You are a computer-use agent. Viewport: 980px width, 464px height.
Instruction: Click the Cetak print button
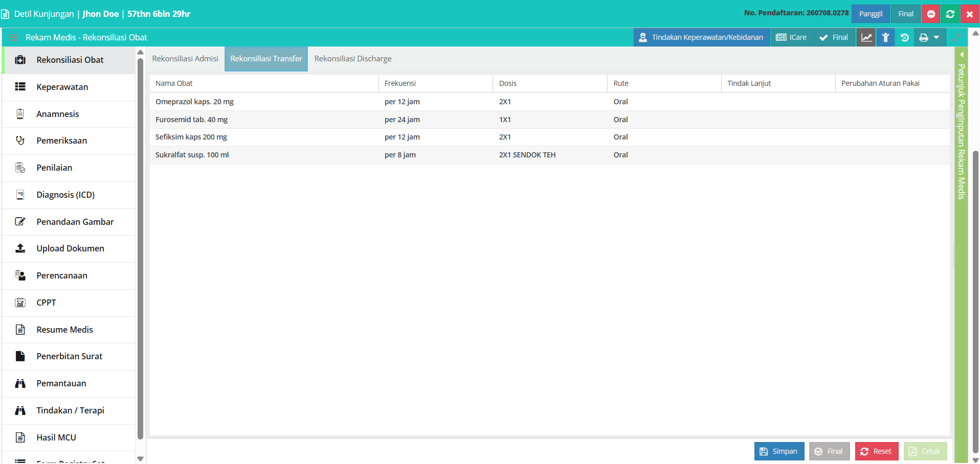925,451
